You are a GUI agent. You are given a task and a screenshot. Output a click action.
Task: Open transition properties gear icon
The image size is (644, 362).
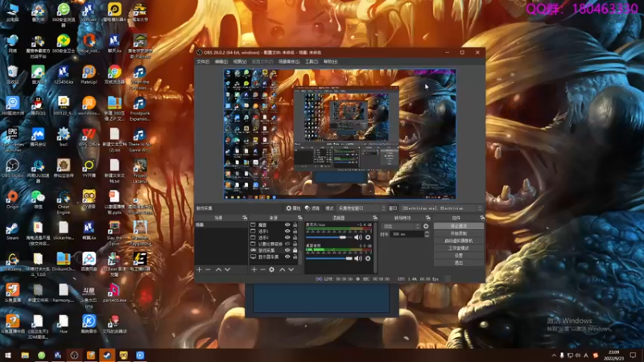coord(426,226)
